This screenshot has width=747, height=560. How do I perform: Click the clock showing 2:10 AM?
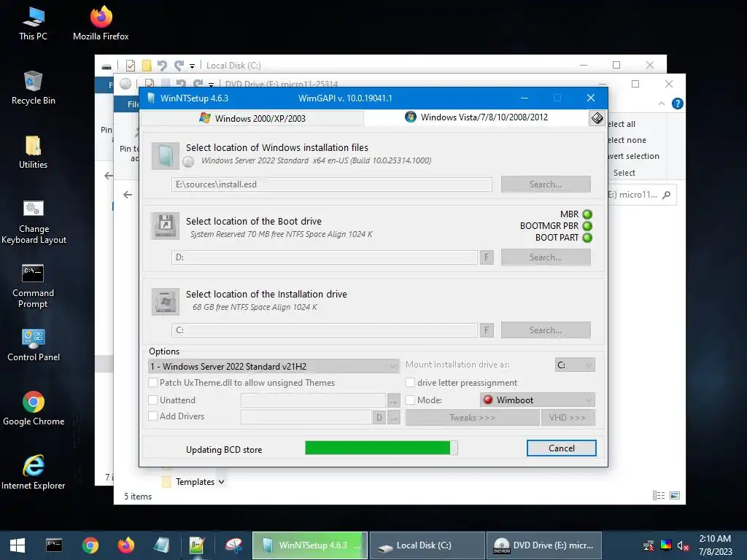(x=715, y=539)
